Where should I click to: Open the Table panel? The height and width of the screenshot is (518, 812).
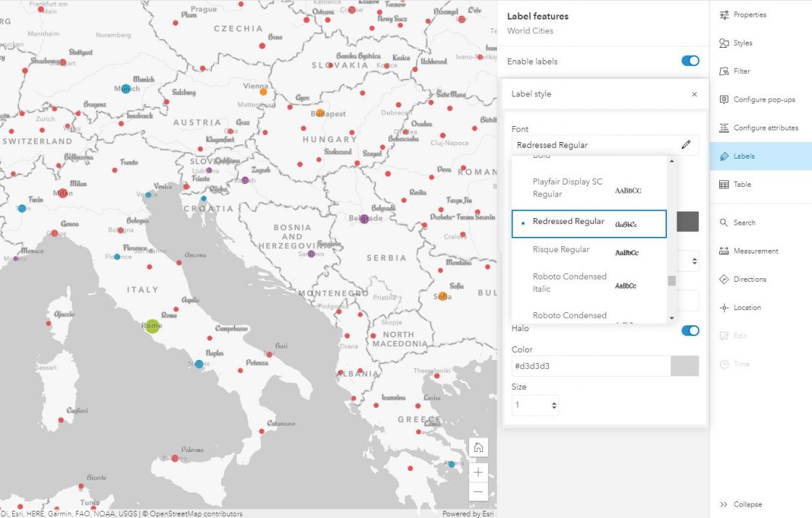click(x=741, y=184)
